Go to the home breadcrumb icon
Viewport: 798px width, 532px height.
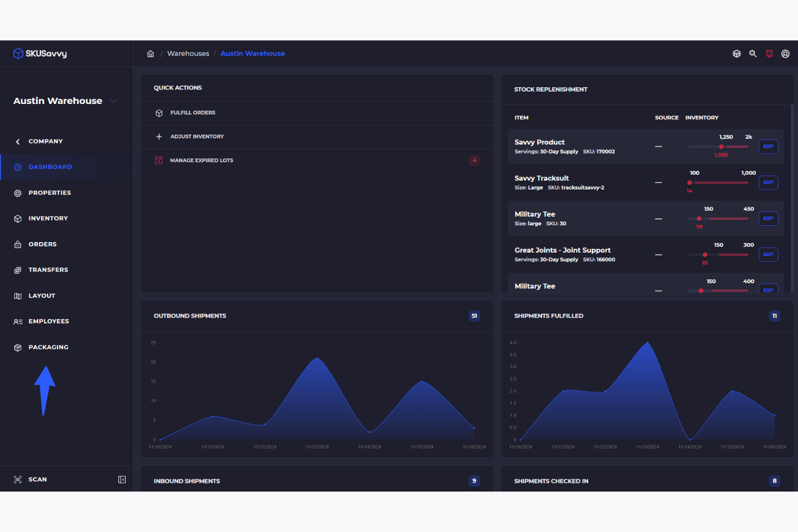tap(150, 53)
